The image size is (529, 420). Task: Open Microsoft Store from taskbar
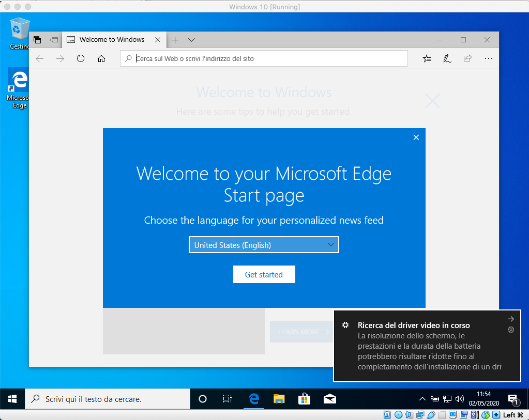[304, 399]
